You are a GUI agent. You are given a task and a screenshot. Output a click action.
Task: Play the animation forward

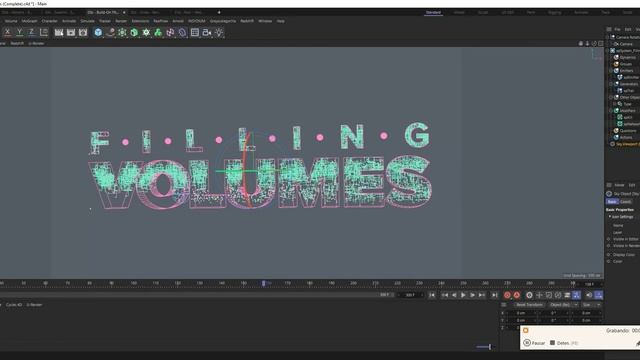463,295
